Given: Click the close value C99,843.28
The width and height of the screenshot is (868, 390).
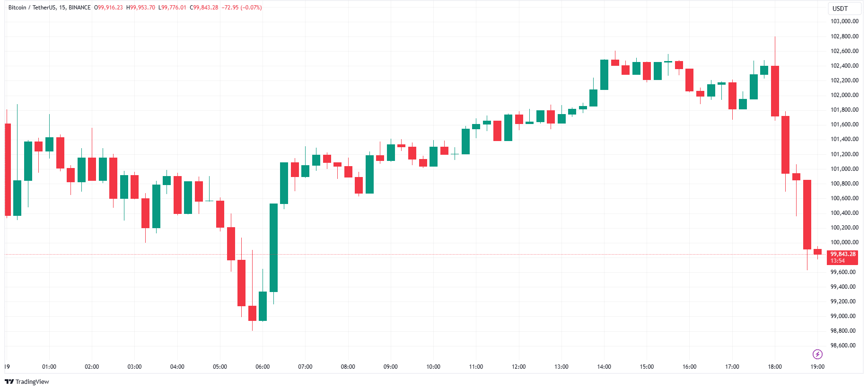Looking at the screenshot, I should (204, 8).
